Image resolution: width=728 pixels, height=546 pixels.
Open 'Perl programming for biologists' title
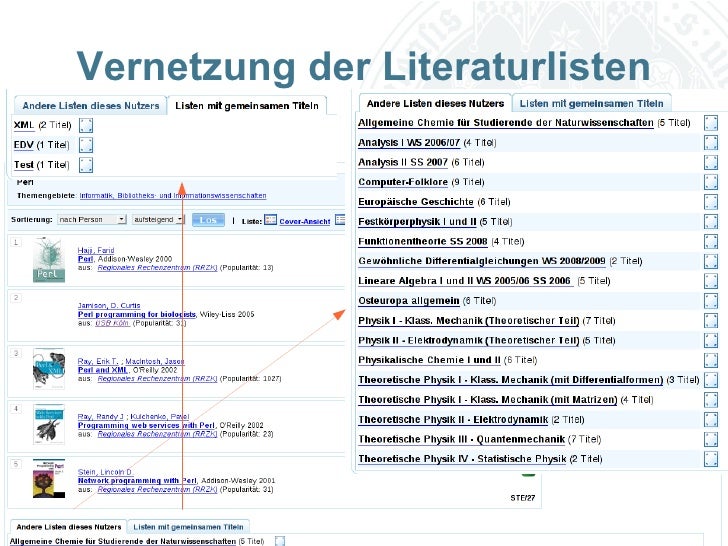click(136, 314)
